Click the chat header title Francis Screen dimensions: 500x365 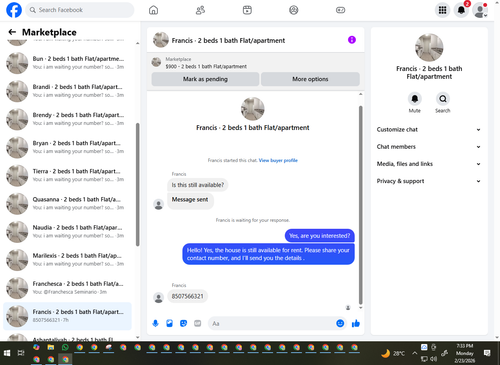[x=228, y=40]
